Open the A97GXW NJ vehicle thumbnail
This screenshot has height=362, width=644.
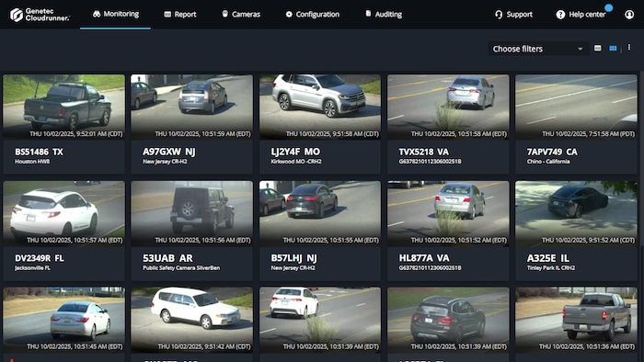[x=191, y=107]
